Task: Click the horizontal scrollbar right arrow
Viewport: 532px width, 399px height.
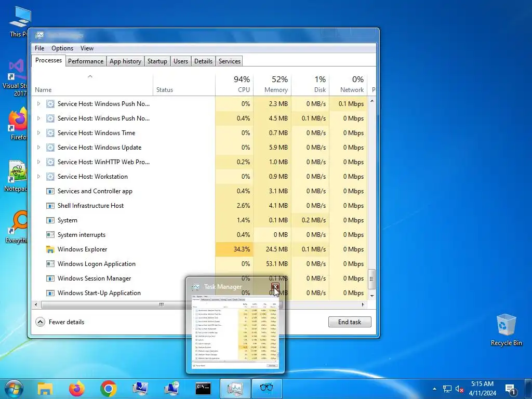Action: click(x=363, y=304)
